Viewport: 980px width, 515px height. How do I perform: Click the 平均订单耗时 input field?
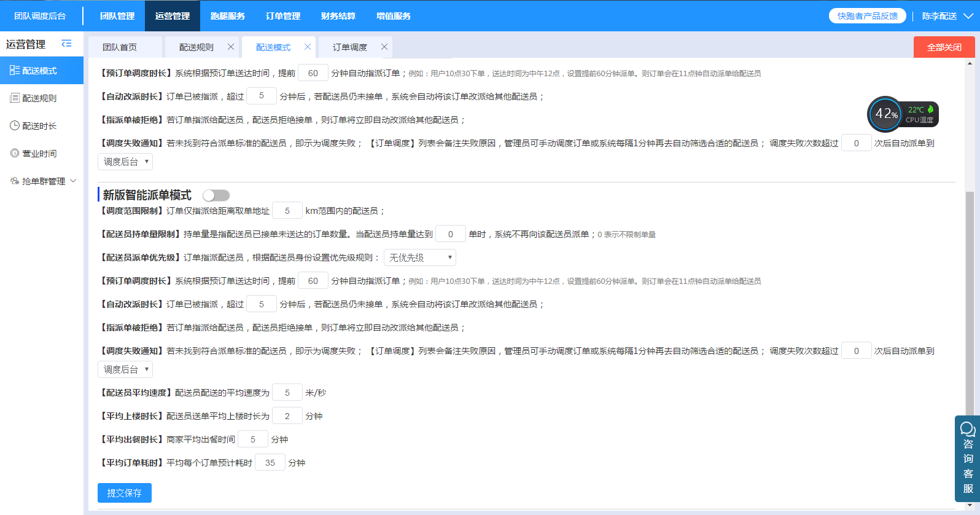(x=270, y=463)
